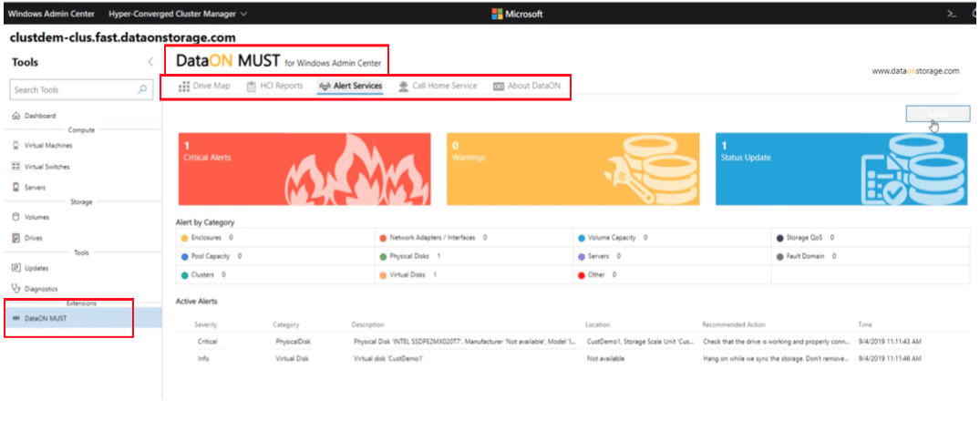The width and height of the screenshot is (980, 421).
Task: Open the Status Update blue tile
Action: 841,169
